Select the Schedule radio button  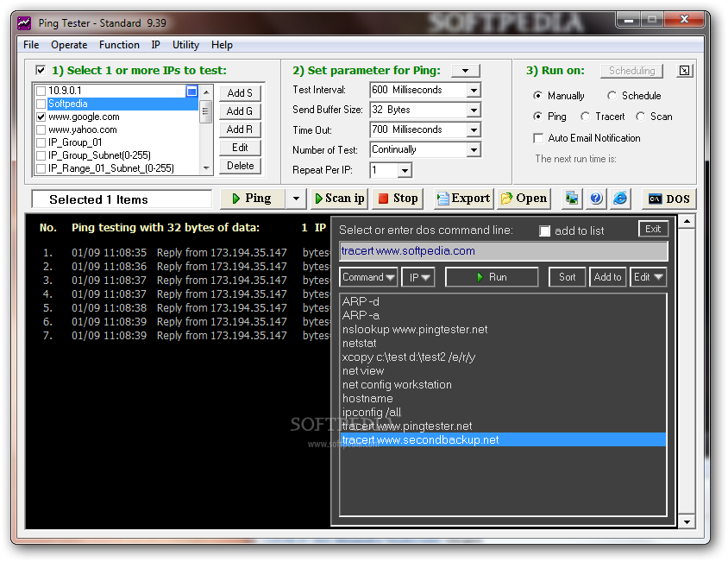[612, 95]
